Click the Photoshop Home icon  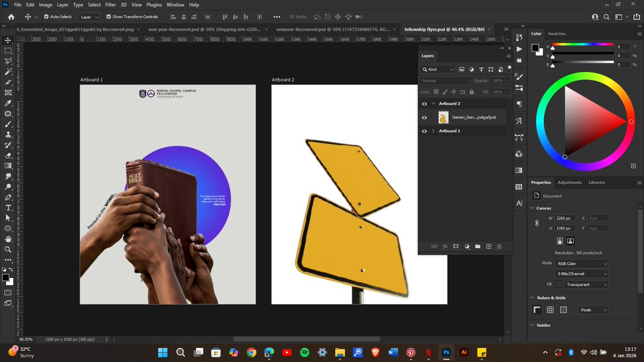[x=11, y=17]
